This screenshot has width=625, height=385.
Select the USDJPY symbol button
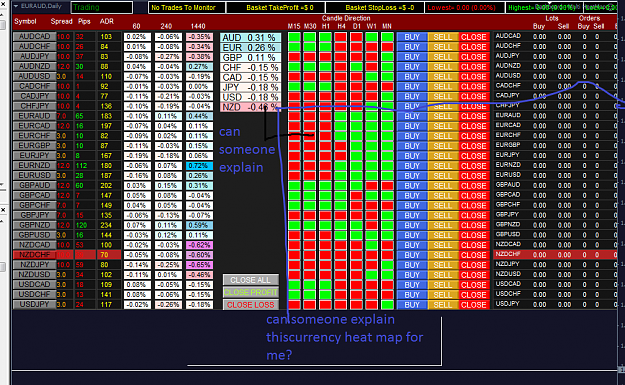pos(34,304)
